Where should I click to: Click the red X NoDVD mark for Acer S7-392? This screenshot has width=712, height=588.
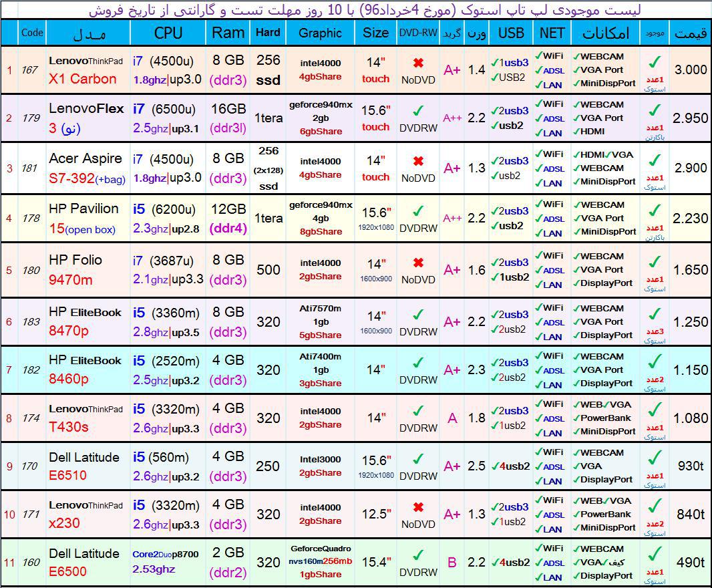(418, 161)
